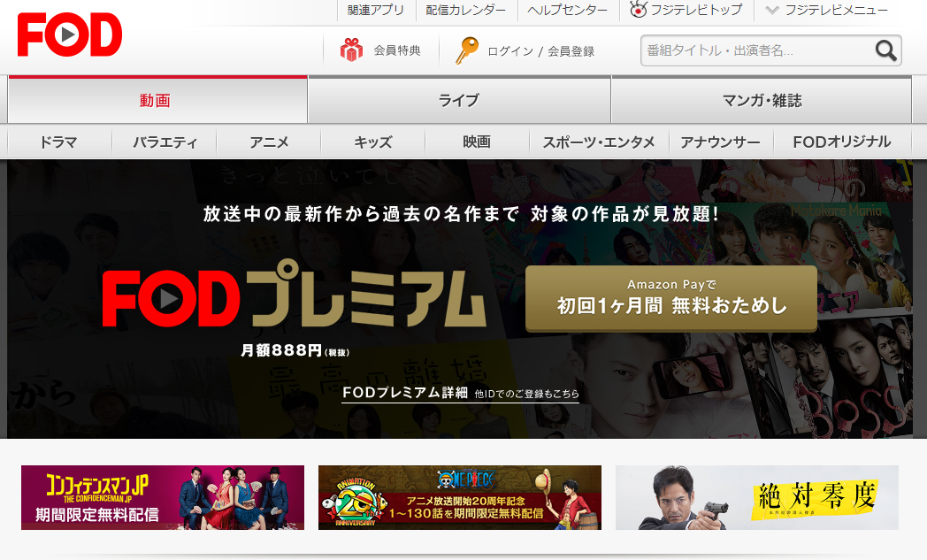Click the FODプレミアム banner logo
Viewport: 927px width, 560px height.
294,294
